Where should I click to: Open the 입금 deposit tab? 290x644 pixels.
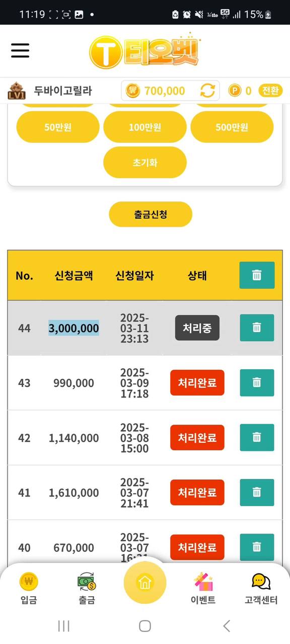coord(29,589)
